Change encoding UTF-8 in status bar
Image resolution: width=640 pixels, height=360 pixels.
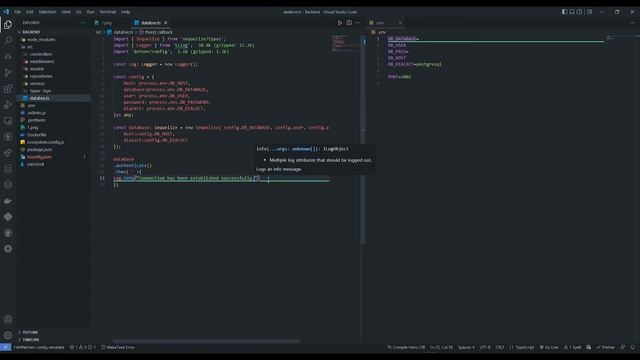(x=485, y=347)
